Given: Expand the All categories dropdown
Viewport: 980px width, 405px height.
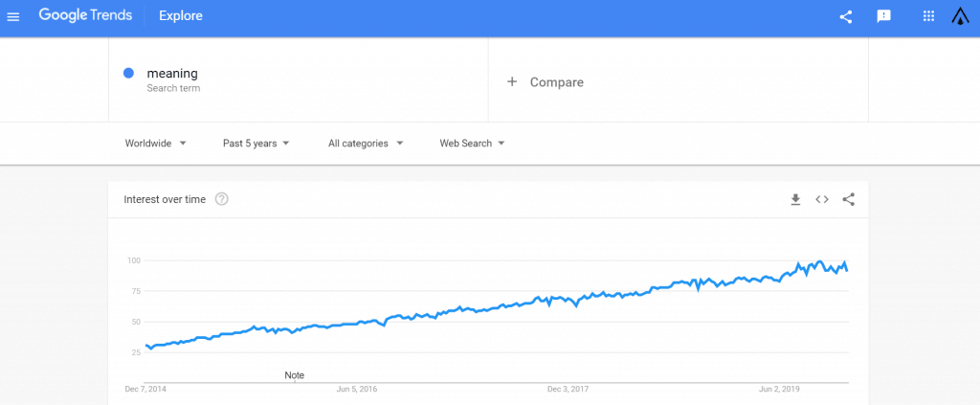Looking at the screenshot, I should (x=366, y=144).
